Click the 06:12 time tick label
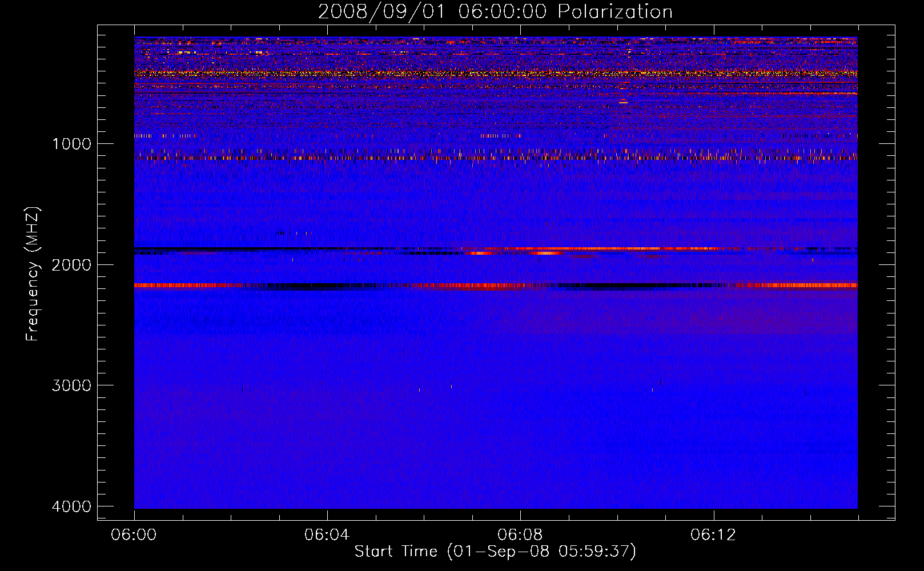The width and height of the screenshot is (924, 571). (713, 535)
